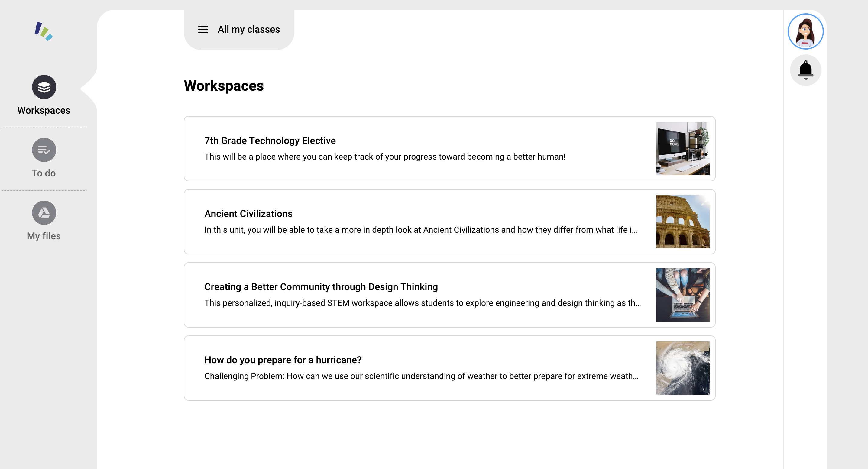868x469 pixels.
Task: Select the Workspaces sidebar label
Action: [x=44, y=110]
